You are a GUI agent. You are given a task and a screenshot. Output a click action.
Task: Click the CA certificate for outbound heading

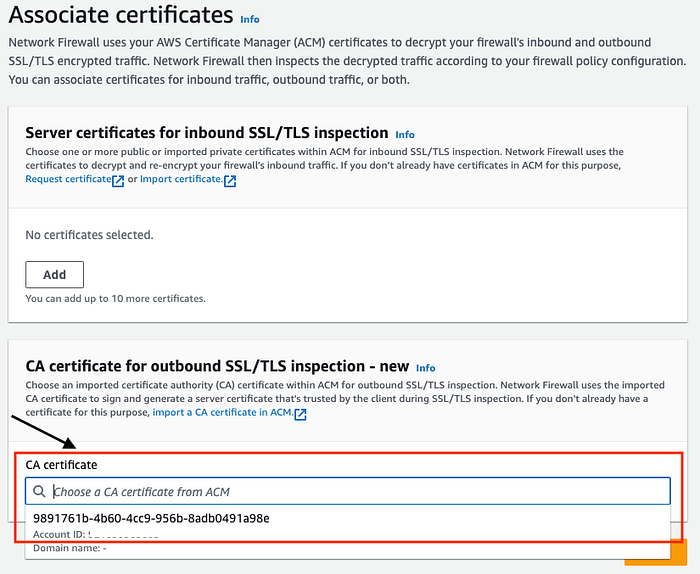point(217,366)
